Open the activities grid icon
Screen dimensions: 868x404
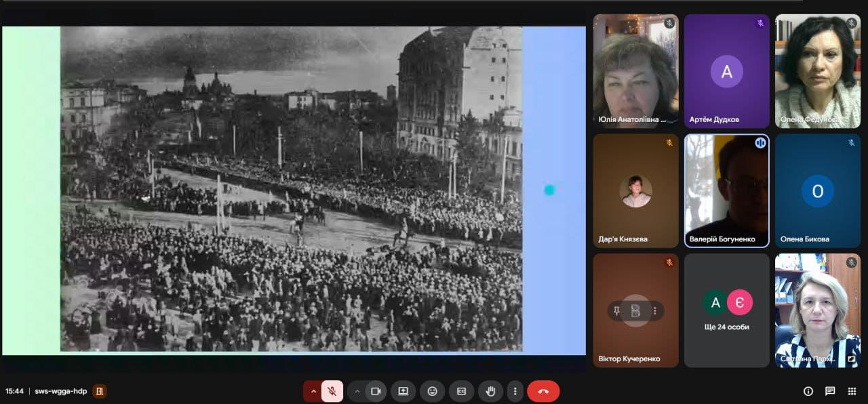[x=852, y=391]
